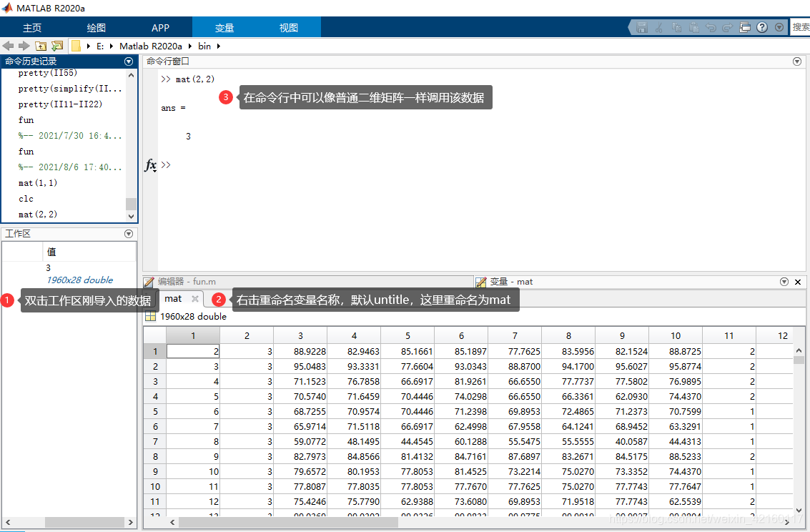Viewport: 810px width, 532px height.
Task: Click the switch windows icon in toolbar
Action: [x=744, y=27]
